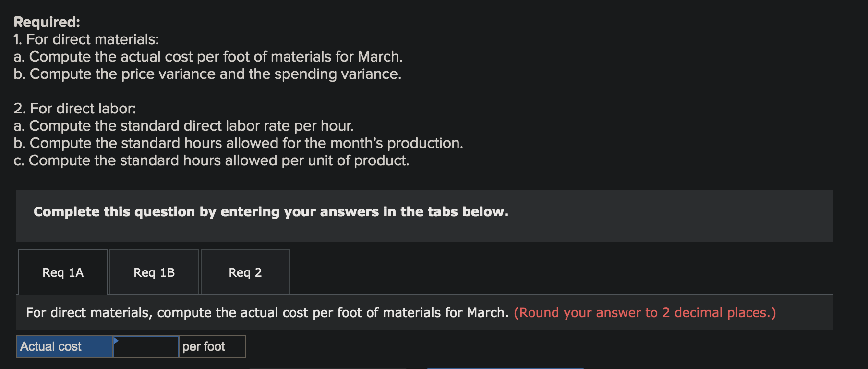
Task: Click the white Req 1A instruction sentence
Action: 267,313
